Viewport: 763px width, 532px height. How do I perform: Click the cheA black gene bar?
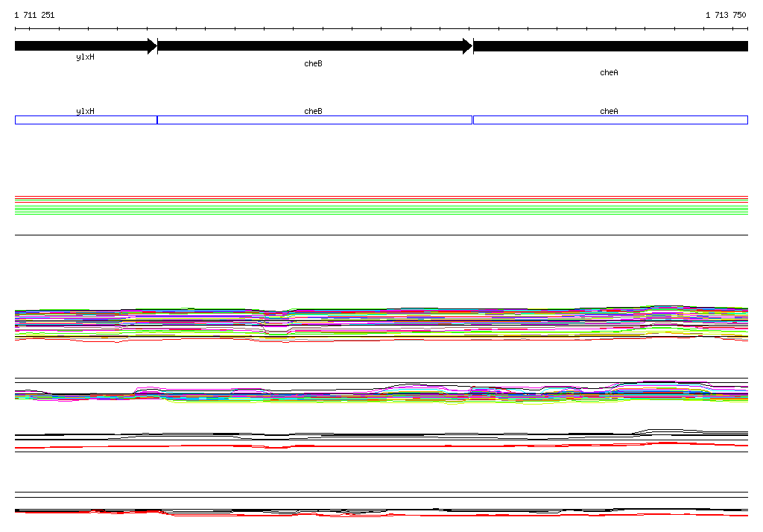611,46
